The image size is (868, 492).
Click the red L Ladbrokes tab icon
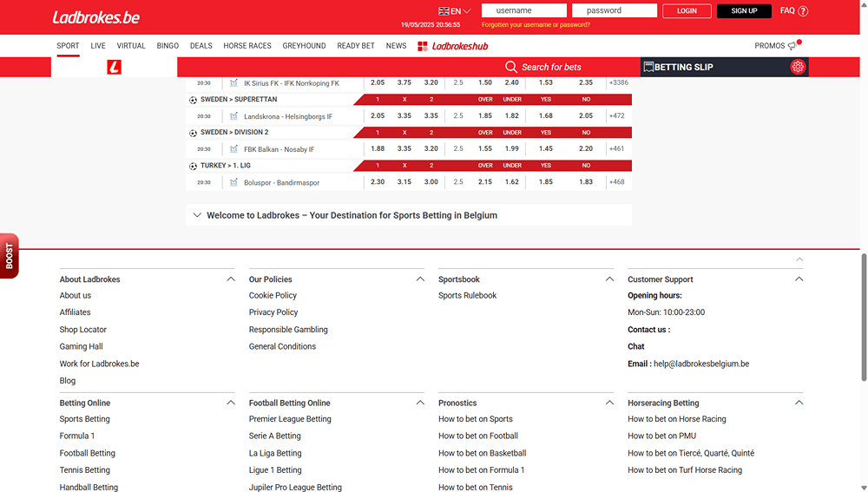(x=114, y=67)
